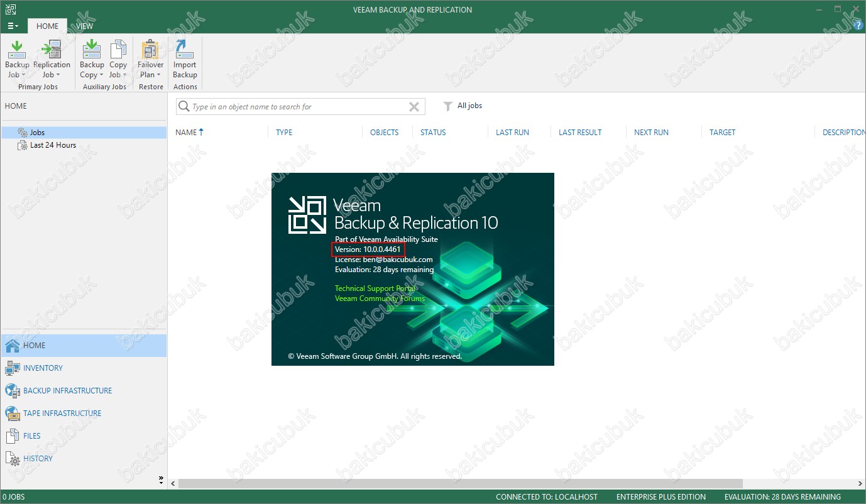Viewport: 866px width, 504px height.
Task: Click 'Part of Veeam Availability Suite' text
Action: 386,239
